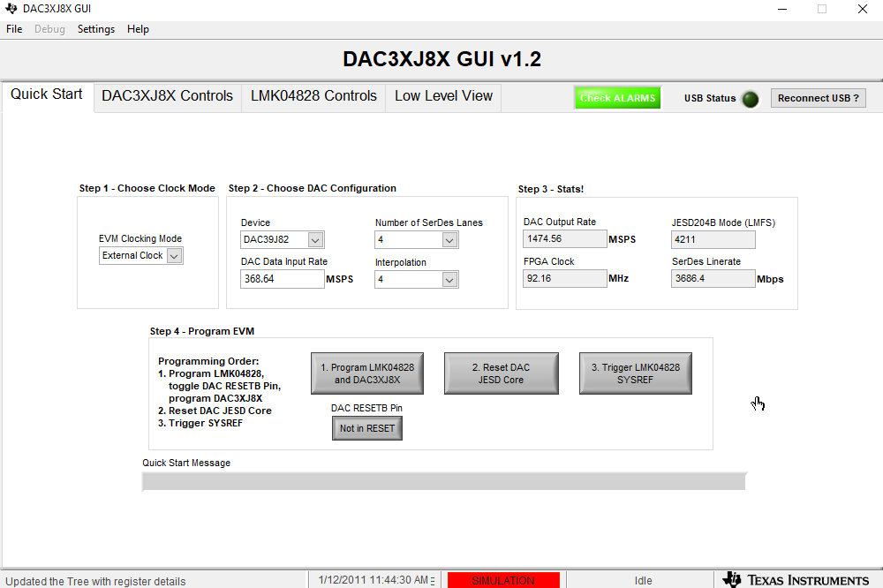This screenshot has height=588, width=883.
Task: Click the DAC Data Input Rate field
Action: [283, 279]
